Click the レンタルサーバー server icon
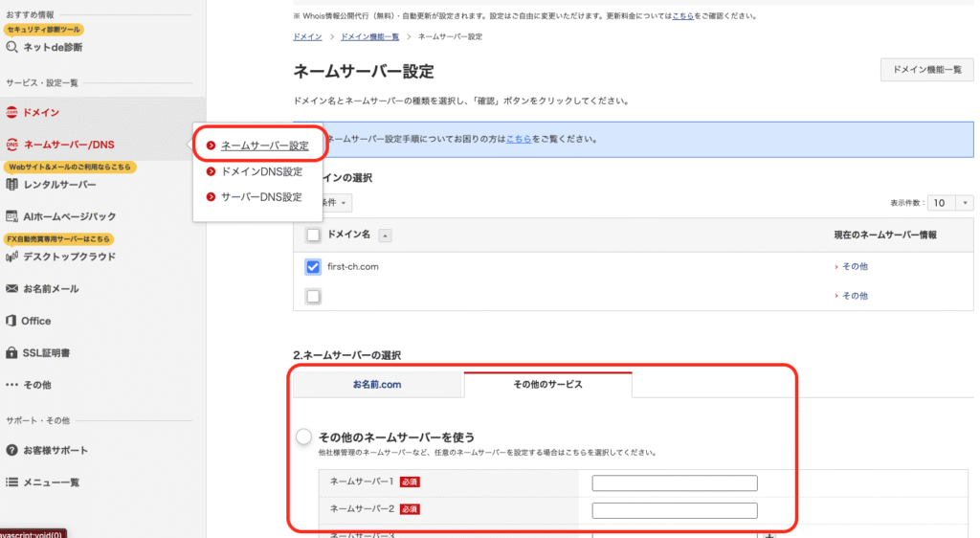The image size is (980, 538). pos(12,185)
